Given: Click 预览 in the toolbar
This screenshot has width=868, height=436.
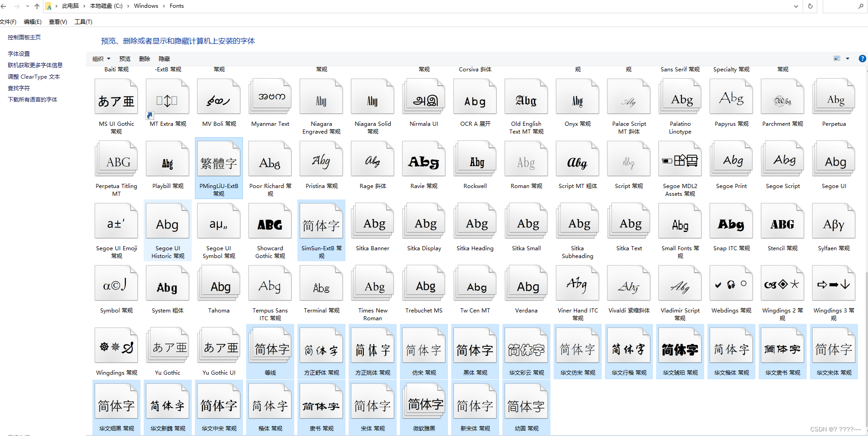Looking at the screenshot, I should 124,59.
